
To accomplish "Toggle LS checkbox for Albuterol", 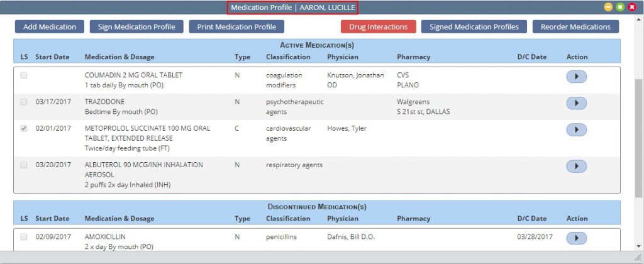I will (x=24, y=165).
